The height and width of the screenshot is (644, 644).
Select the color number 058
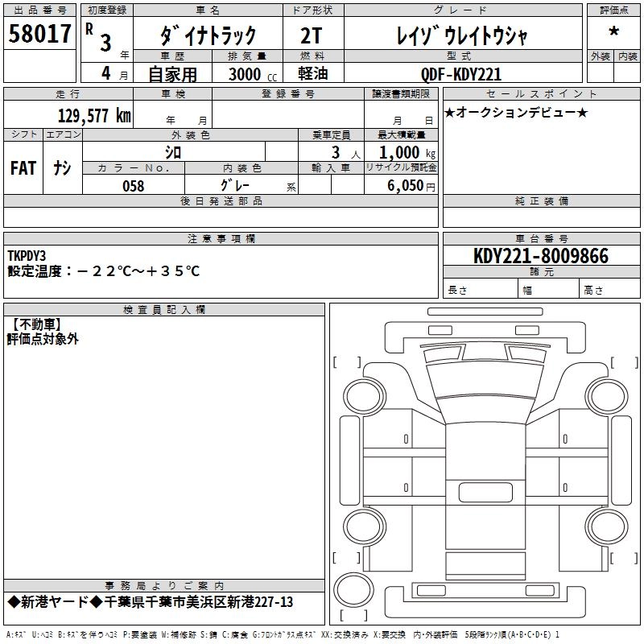pyautogui.click(x=133, y=186)
